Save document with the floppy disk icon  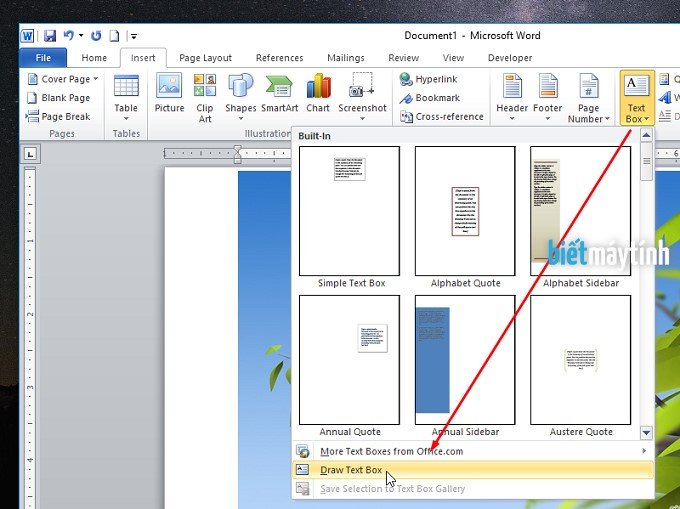(50, 36)
